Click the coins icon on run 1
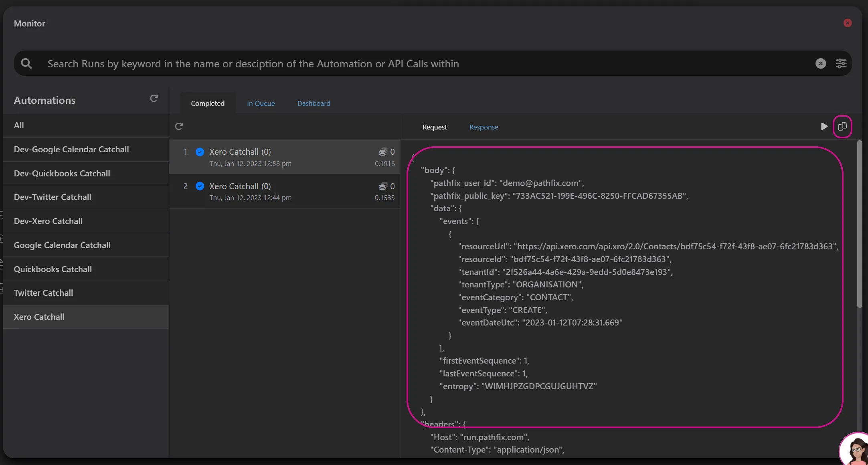This screenshot has height=465, width=868. (x=383, y=152)
